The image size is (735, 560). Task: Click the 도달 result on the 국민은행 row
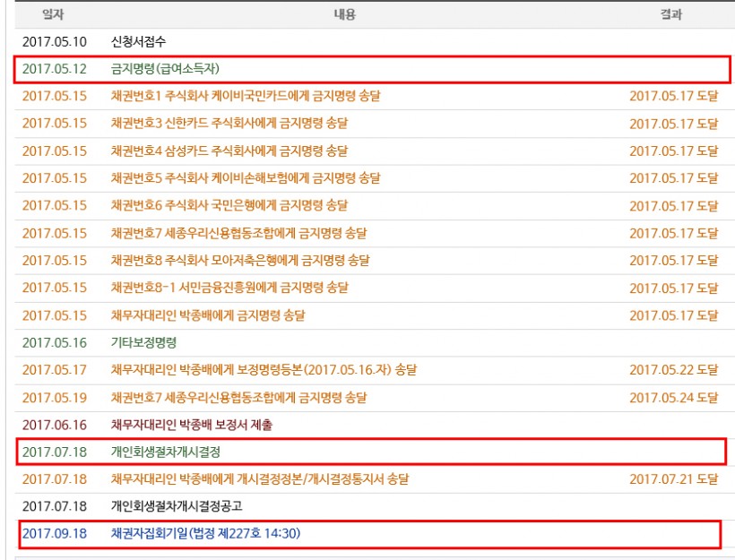(673, 206)
